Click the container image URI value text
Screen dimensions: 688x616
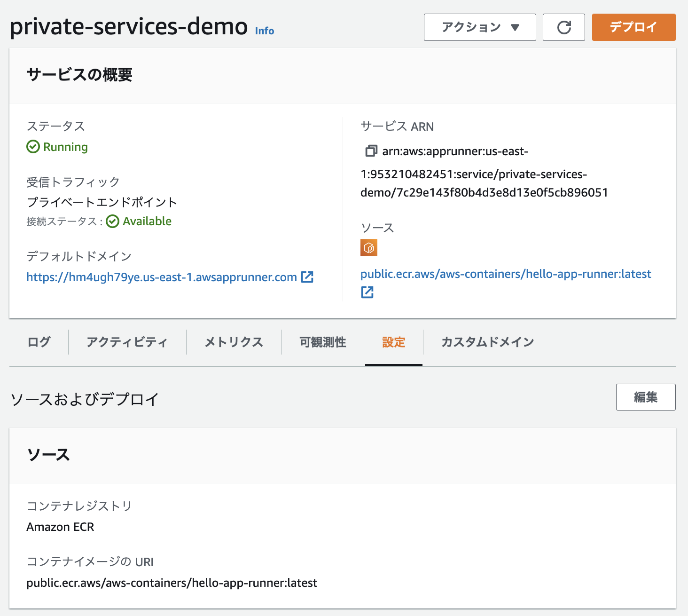click(172, 583)
